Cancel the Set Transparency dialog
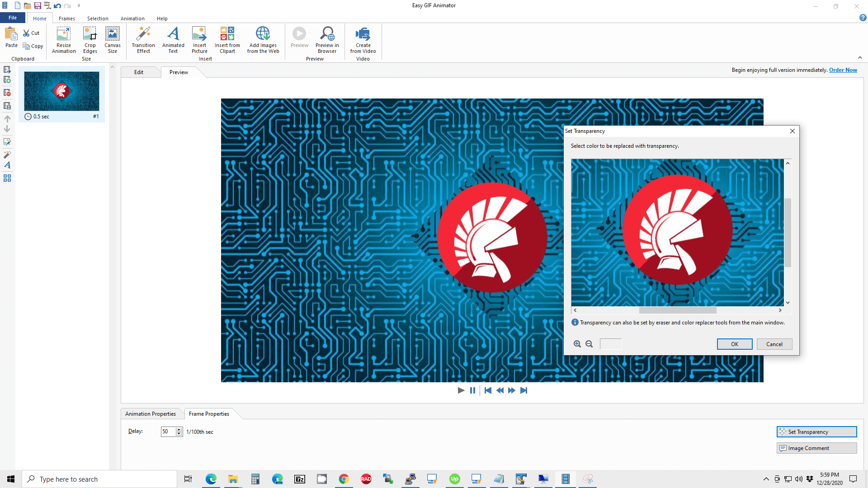The image size is (868, 488). 774,344
